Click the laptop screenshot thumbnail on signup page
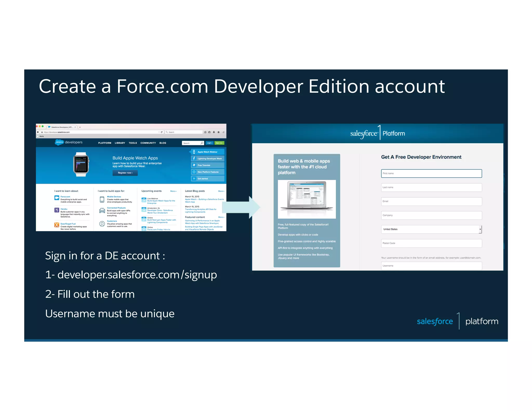The width and height of the screenshot is (532, 411). click(307, 199)
